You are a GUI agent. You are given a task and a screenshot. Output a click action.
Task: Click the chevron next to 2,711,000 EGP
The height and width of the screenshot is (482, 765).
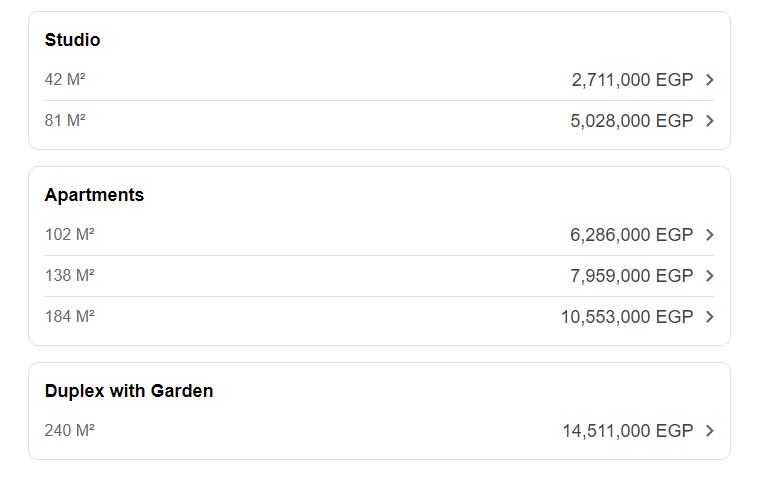point(709,80)
